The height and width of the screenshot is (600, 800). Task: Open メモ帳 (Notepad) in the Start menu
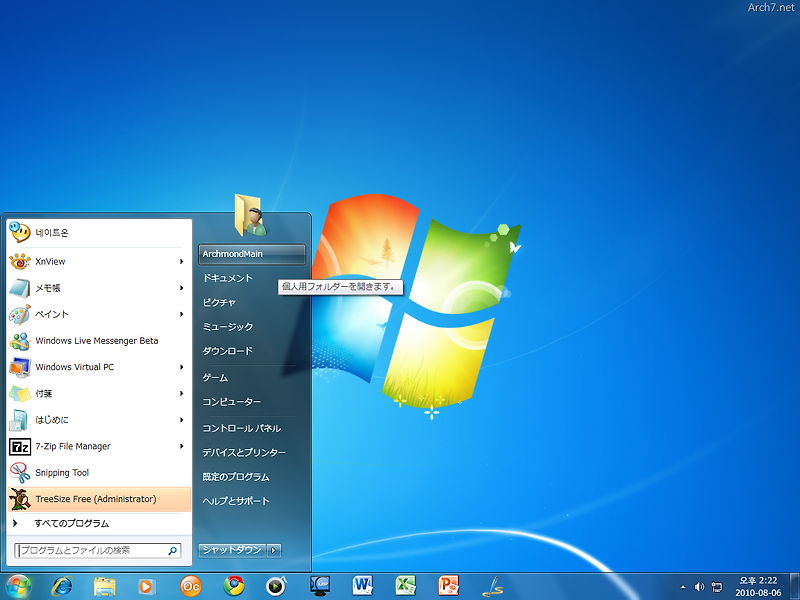[x=99, y=288]
